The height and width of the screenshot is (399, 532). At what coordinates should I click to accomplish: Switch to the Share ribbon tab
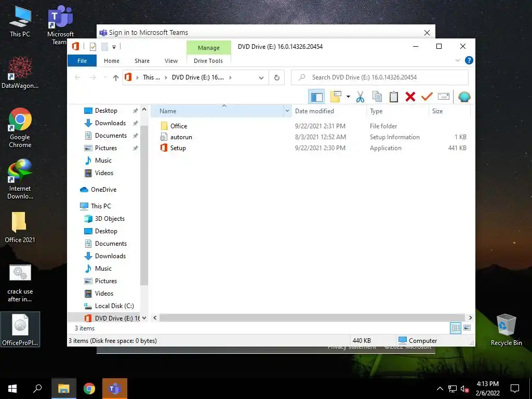142,61
